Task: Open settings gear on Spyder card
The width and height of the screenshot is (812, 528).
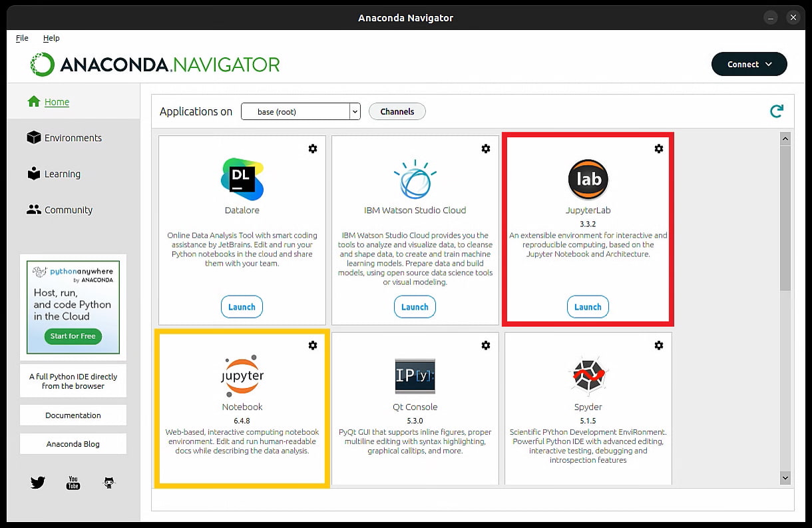Action: click(x=659, y=345)
